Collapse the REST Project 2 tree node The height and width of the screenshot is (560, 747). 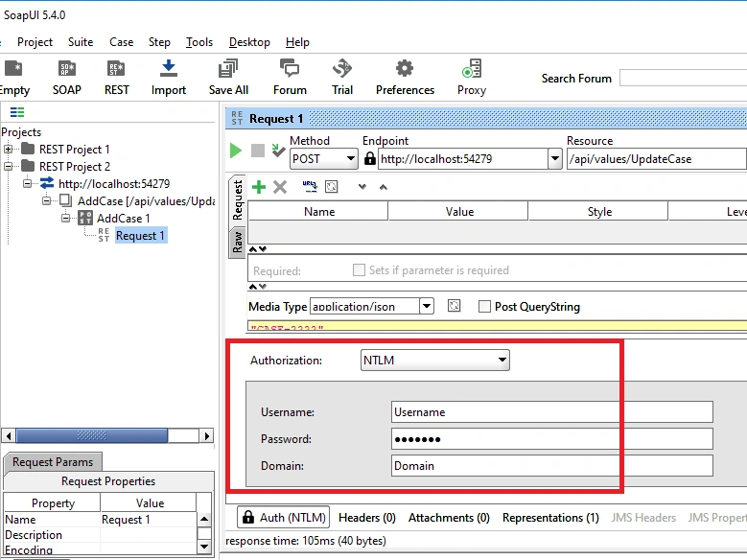pyautogui.click(x=8, y=166)
